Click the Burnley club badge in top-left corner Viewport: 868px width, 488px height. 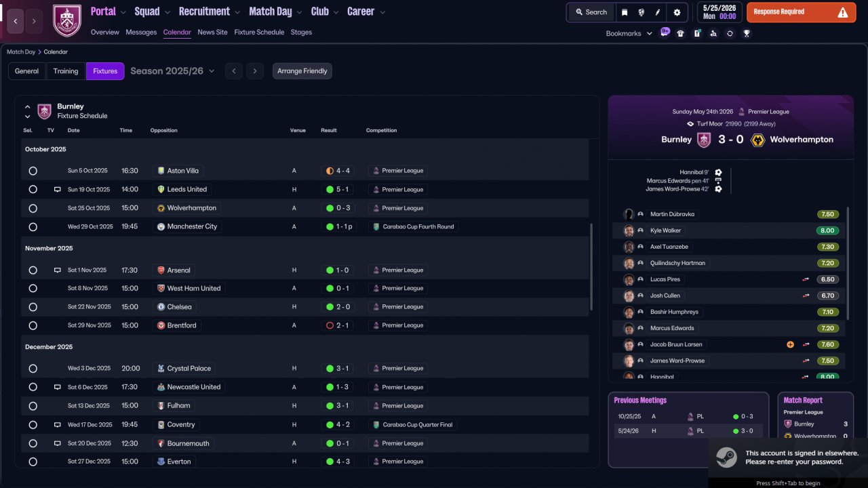[x=66, y=21]
